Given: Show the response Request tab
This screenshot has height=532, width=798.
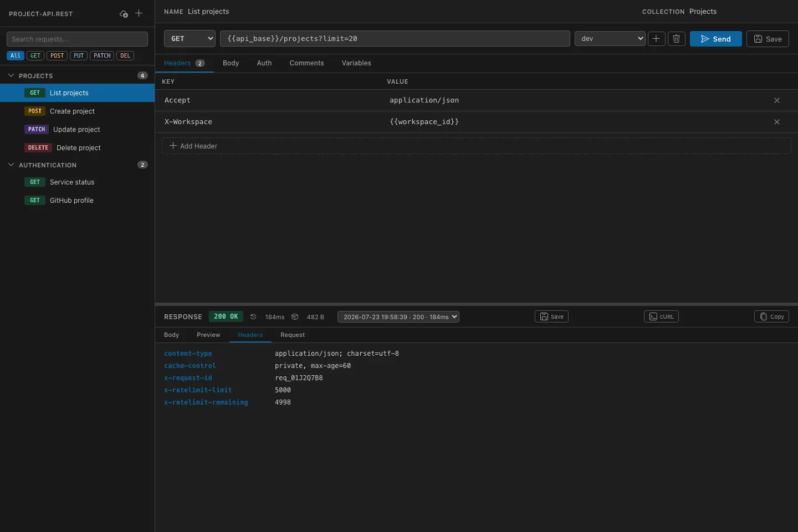Looking at the screenshot, I should (293, 335).
